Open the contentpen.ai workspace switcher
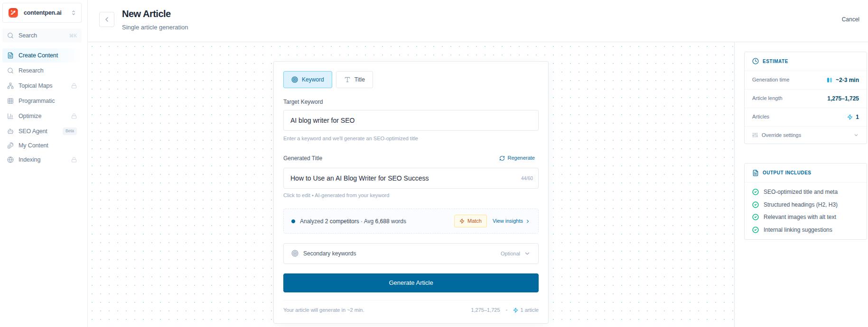The width and height of the screenshot is (868, 327). 42,13
